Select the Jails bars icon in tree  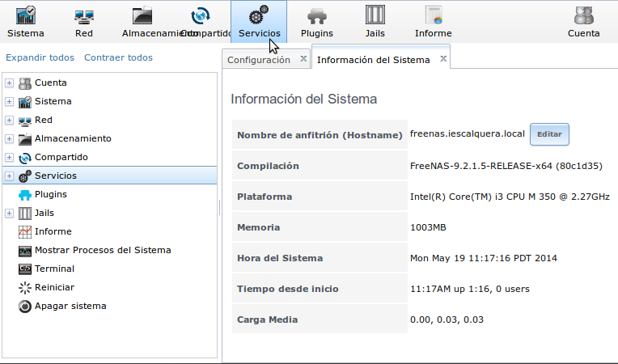click(25, 213)
